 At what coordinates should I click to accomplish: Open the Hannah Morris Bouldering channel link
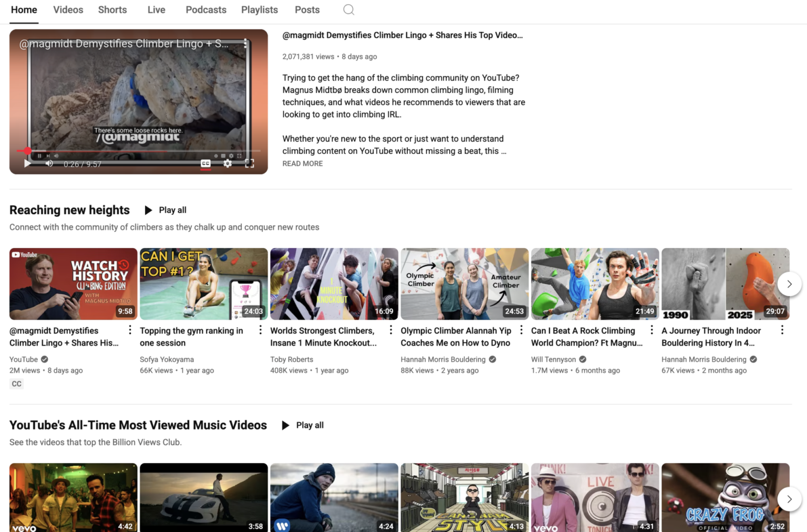click(442, 359)
